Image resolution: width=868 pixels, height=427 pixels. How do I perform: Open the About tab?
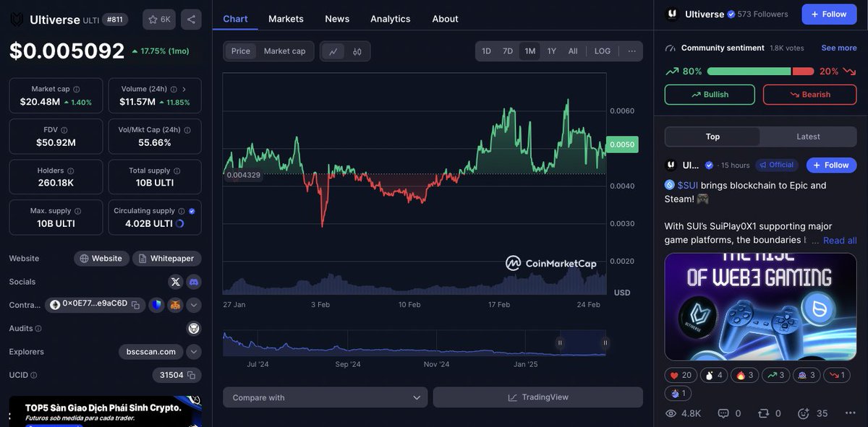click(446, 19)
